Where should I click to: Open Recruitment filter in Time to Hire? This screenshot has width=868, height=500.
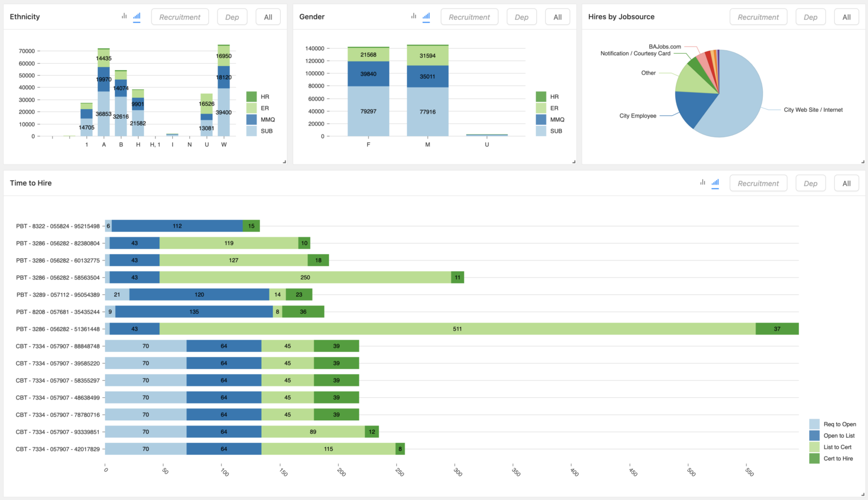point(758,184)
